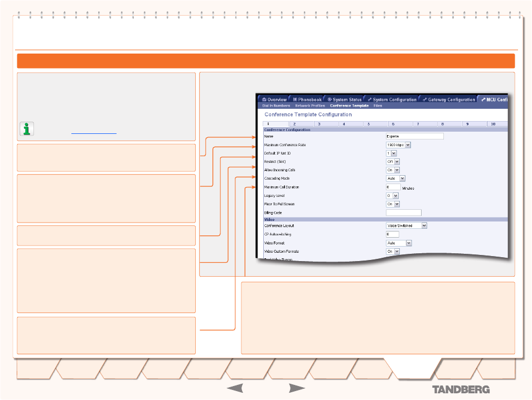Screen dimensions: 532x400
Task: Open the Network Profiles submenu
Action: click(309, 105)
